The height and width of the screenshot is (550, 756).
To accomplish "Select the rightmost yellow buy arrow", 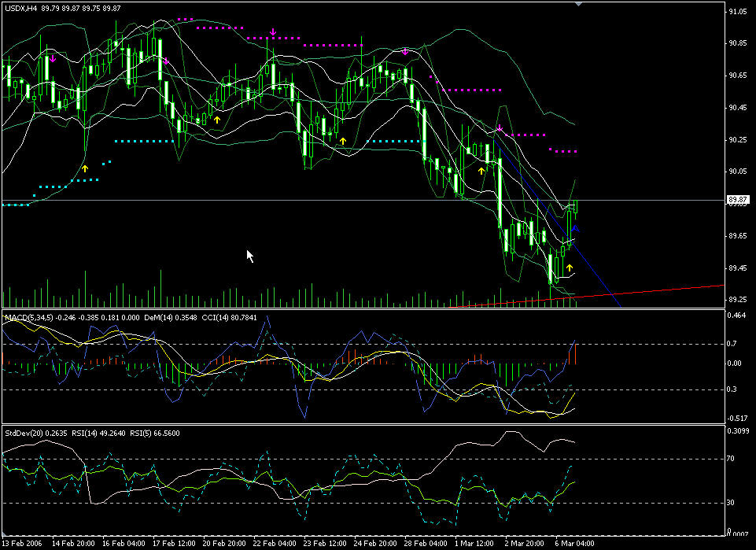I will (x=569, y=268).
